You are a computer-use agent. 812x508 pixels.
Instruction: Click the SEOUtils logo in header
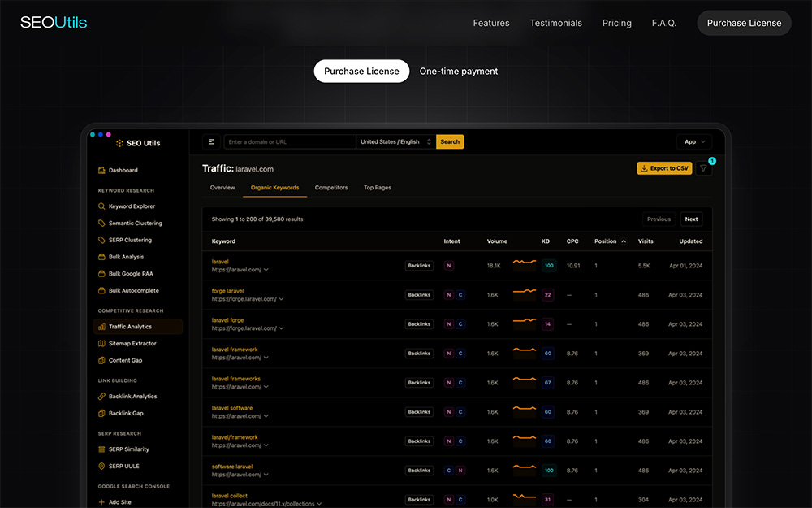coord(54,22)
